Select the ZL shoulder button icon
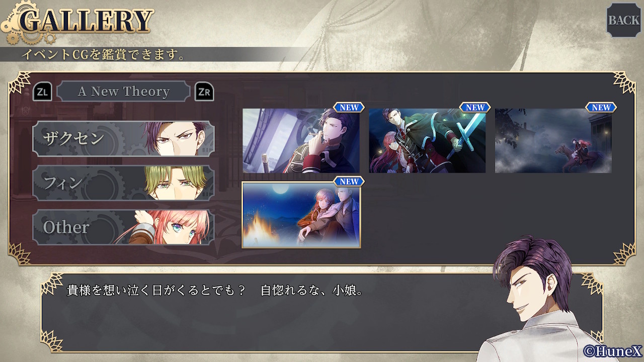The height and width of the screenshot is (362, 644). [x=42, y=92]
